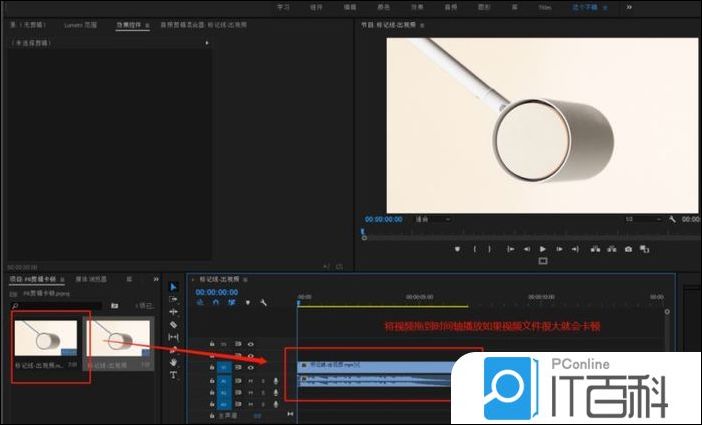
Task: Click Step Forward one frame button
Action: (559, 248)
